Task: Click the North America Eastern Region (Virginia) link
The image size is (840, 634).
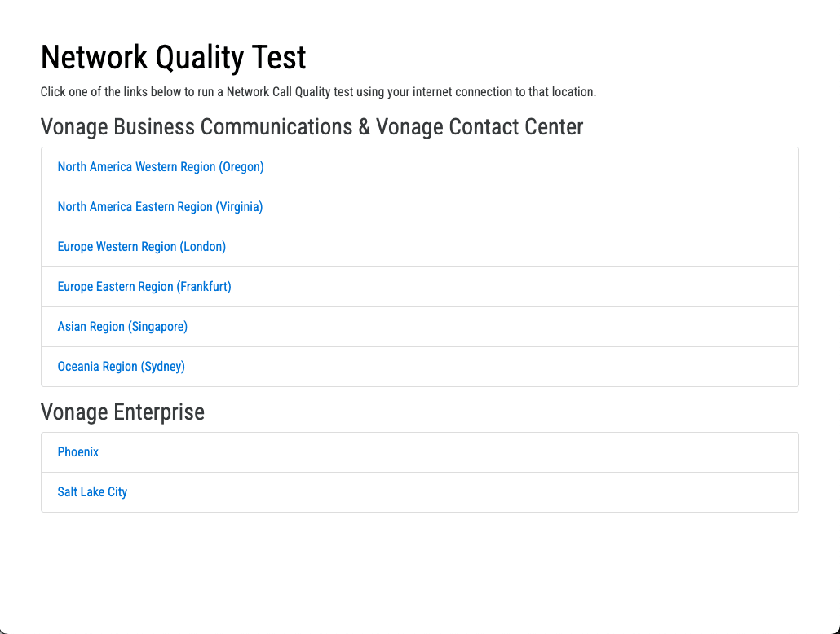Action: pyautogui.click(x=160, y=206)
